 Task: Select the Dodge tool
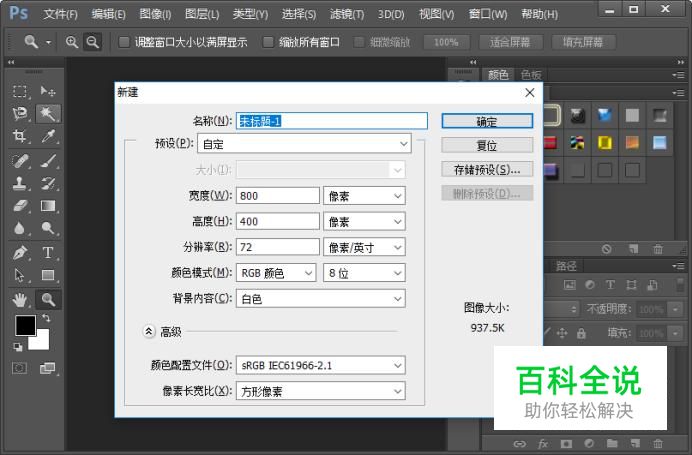pos(48,228)
